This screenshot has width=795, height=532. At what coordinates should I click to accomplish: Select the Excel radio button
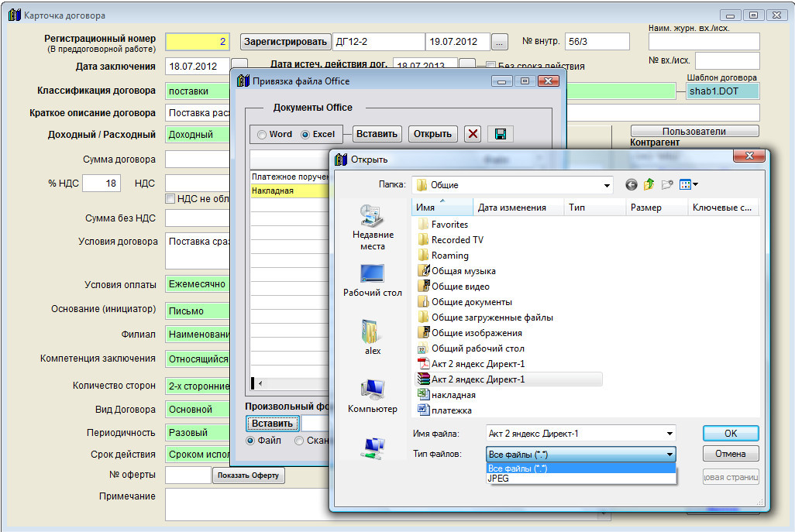(305, 135)
